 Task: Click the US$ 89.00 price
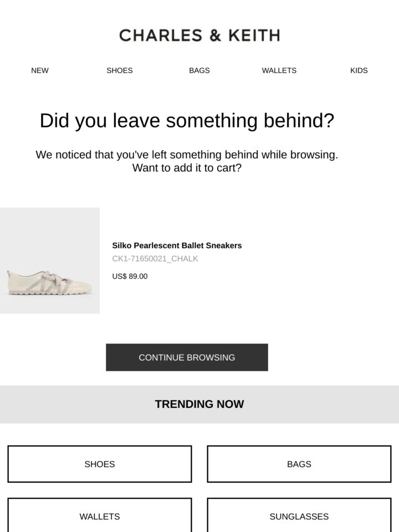[130, 276]
